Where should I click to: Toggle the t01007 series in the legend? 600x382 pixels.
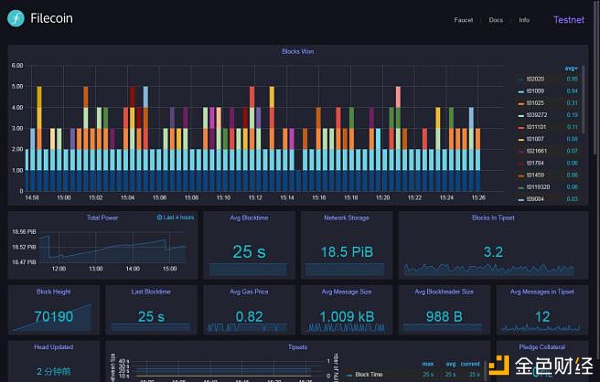[x=535, y=139]
